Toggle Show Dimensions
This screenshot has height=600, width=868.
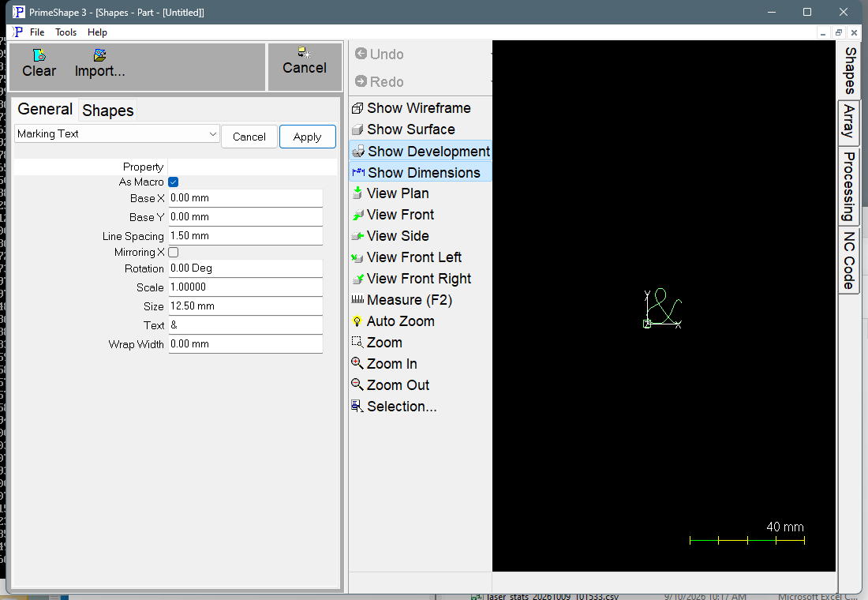(x=421, y=172)
